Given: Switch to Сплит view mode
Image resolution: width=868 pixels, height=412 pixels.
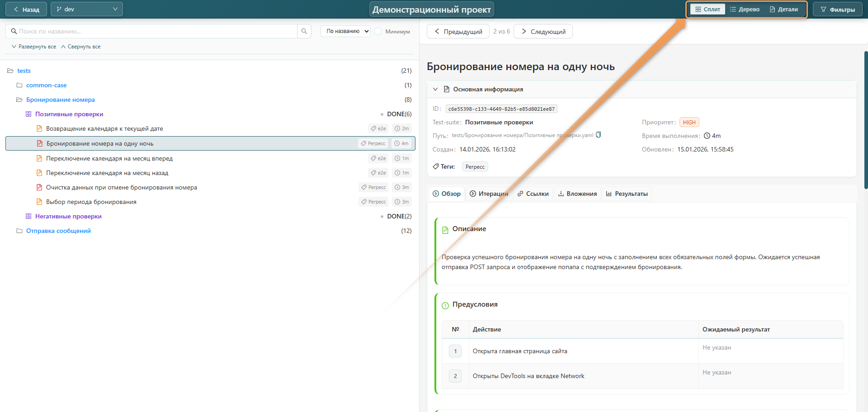Looking at the screenshot, I should (x=708, y=9).
